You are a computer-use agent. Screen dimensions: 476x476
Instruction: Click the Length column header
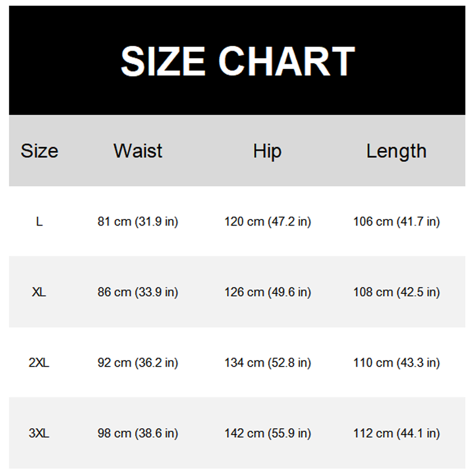[x=396, y=151]
